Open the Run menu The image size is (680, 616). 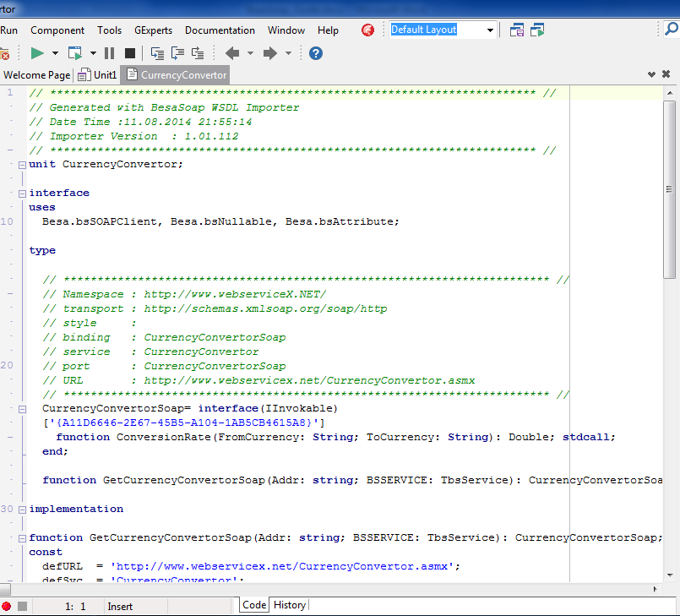coord(8,30)
